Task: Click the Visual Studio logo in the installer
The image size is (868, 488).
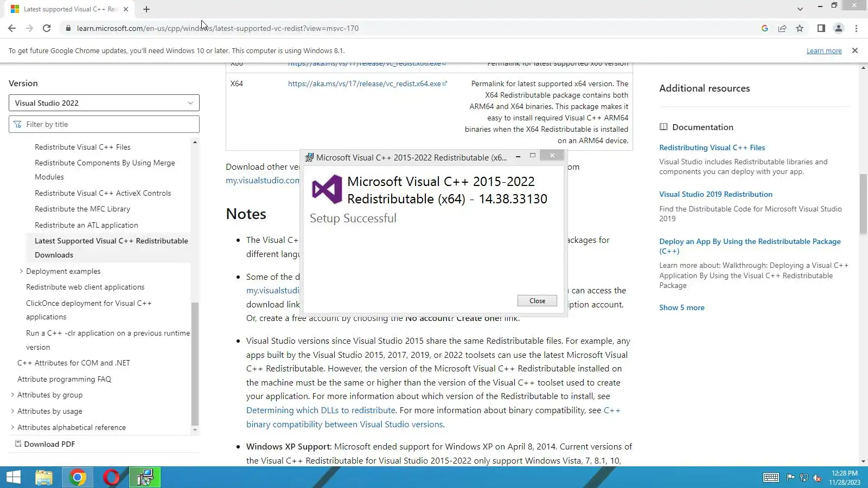Action: (327, 189)
